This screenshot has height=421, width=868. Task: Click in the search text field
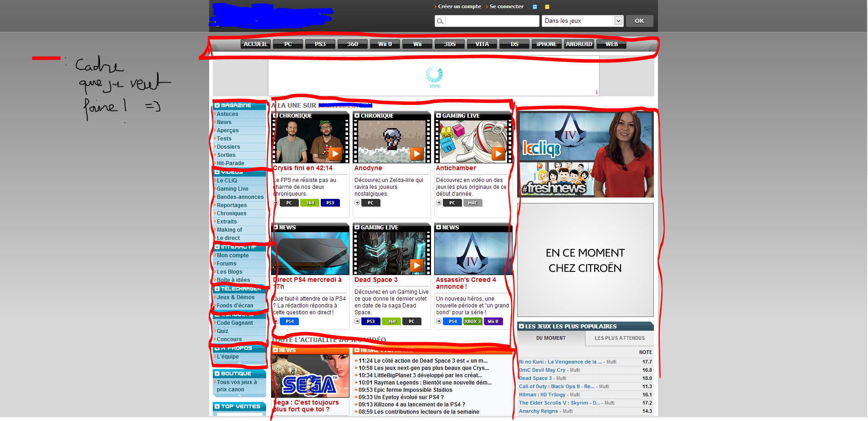coord(492,21)
